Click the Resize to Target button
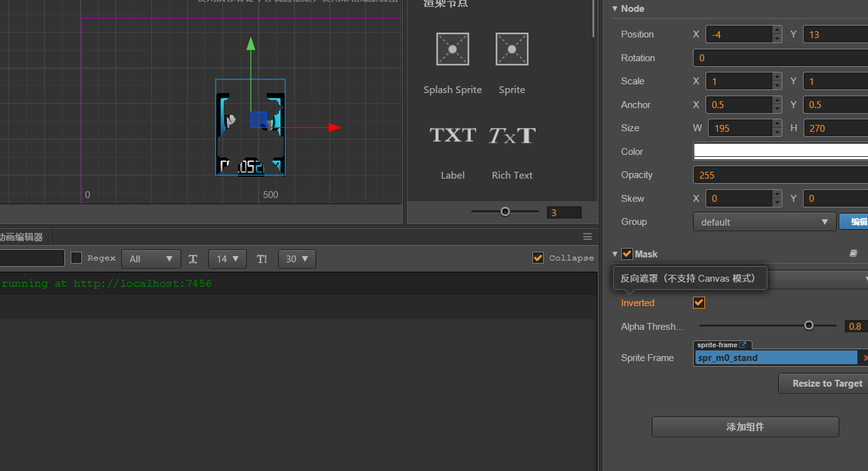Screen dimensions: 868x471 [x=826, y=383]
